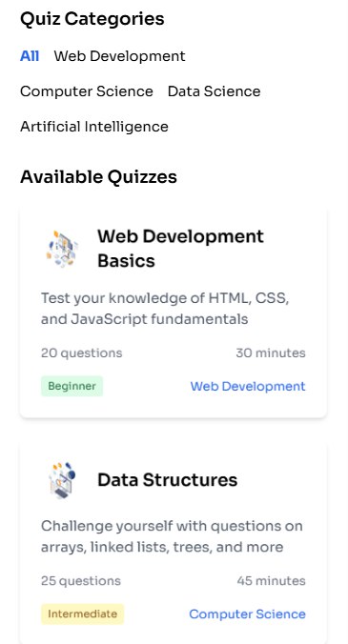Click the yellow Intermediate difficulty badge

82,614
